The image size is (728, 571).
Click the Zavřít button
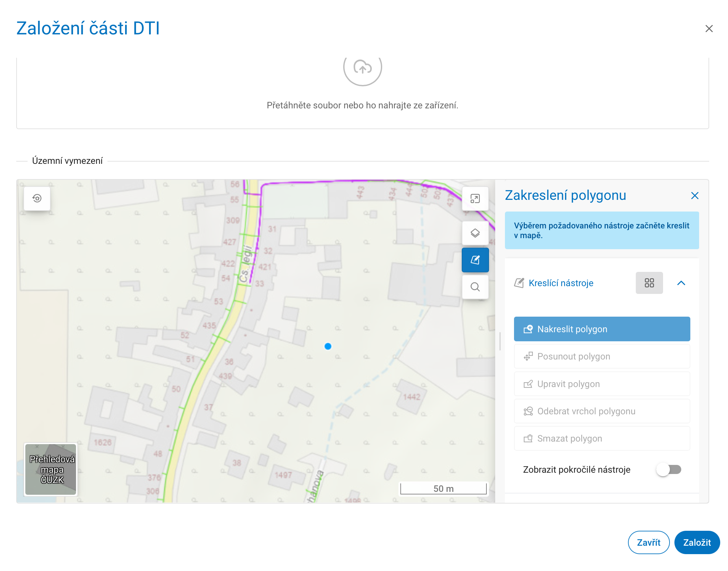point(649,542)
